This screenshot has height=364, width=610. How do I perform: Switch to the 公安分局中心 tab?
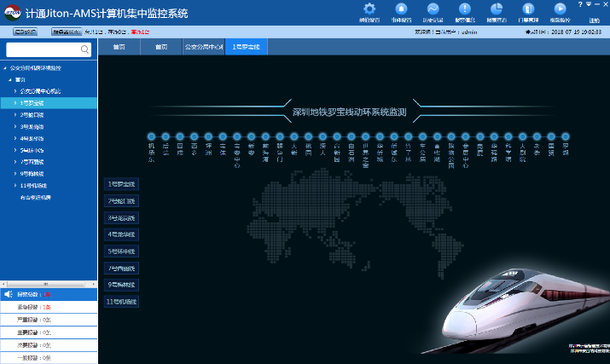[202, 46]
